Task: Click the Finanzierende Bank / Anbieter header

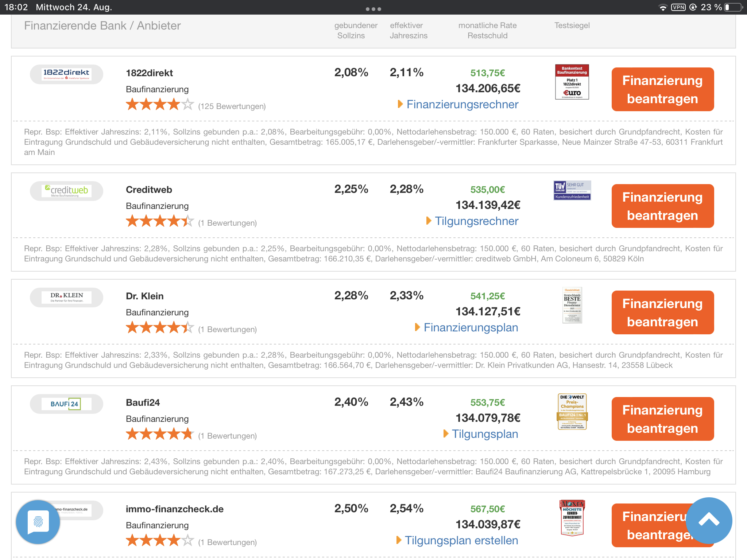Action: click(x=102, y=26)
